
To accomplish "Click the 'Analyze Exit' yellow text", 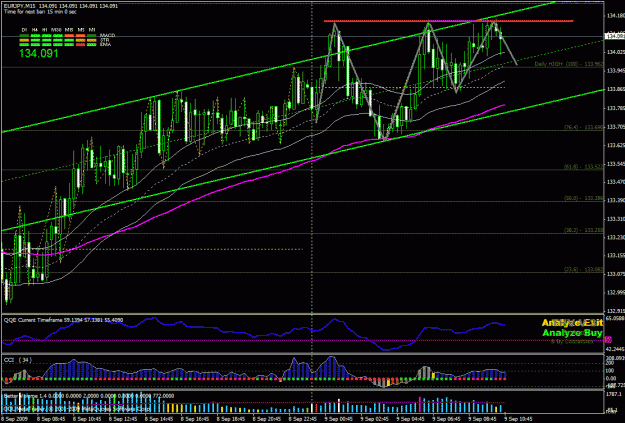I will click(572, 323).
